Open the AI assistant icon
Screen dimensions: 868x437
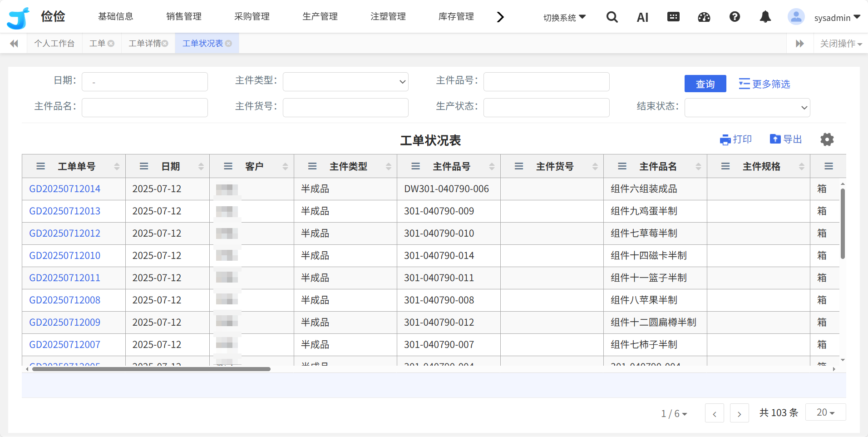click(x=642, y=17)
